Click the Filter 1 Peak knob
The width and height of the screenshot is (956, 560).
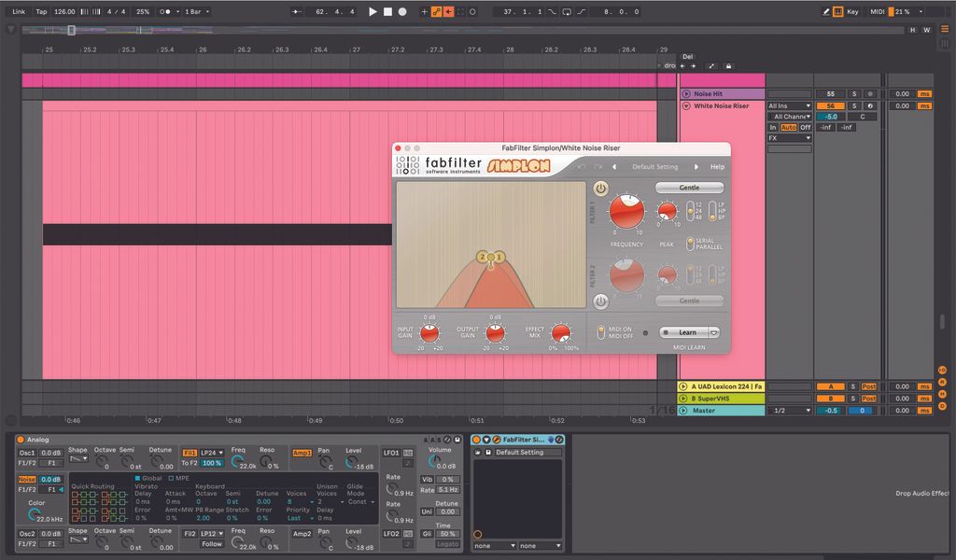pyautogui.click(x=667, y=212)
